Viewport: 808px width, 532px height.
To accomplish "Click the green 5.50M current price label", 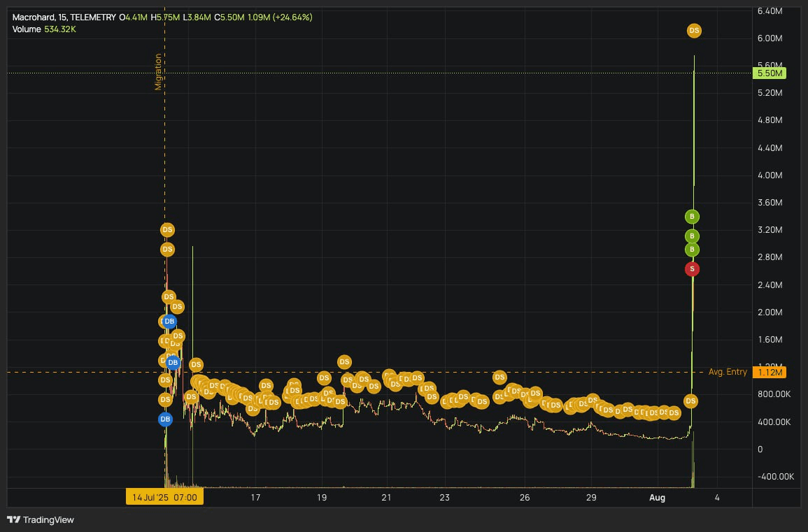I will tap(770, 73).
